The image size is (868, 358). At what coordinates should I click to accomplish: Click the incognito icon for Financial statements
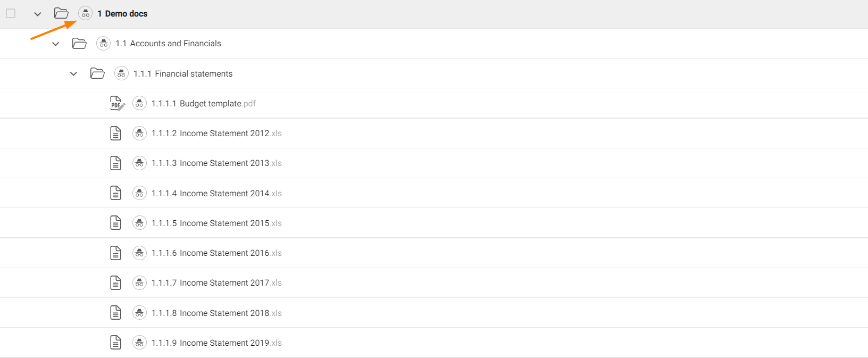click(x=121, y=73)
